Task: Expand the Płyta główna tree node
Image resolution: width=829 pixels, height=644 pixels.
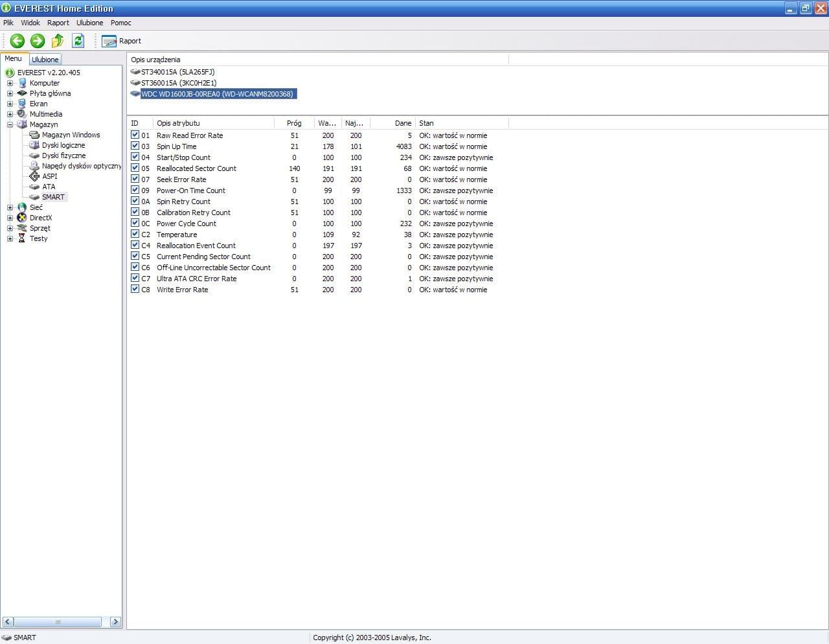Action: (10, 93)
